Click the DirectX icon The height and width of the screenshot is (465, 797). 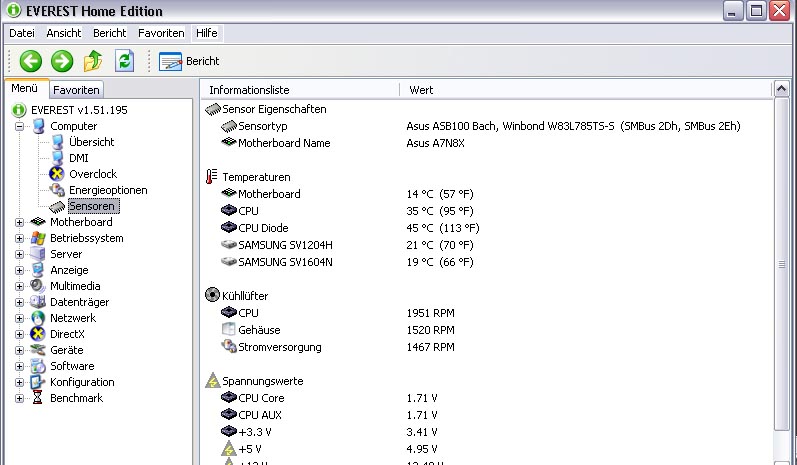tap(38, 334)
